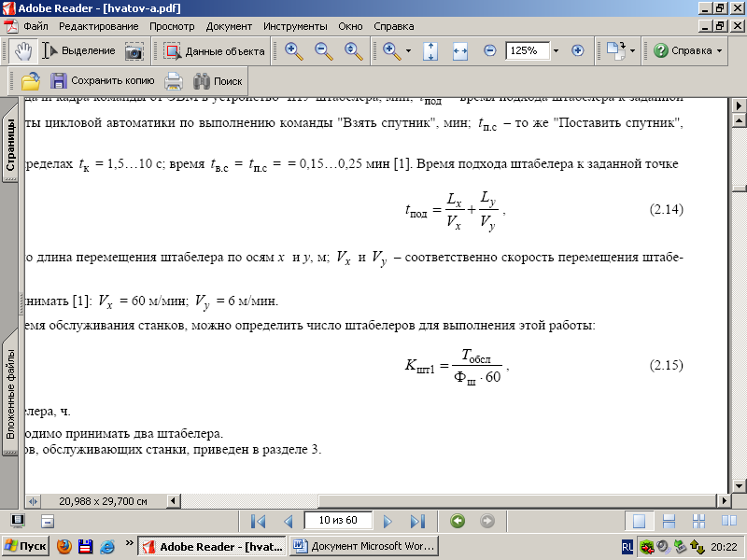
Task: Open the Документ menu
Action: [229, 27]
